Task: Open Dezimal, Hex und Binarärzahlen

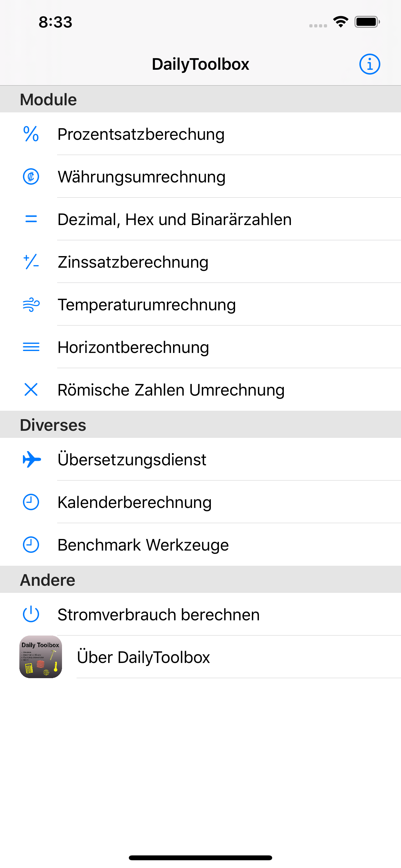Action: point(200,219)
